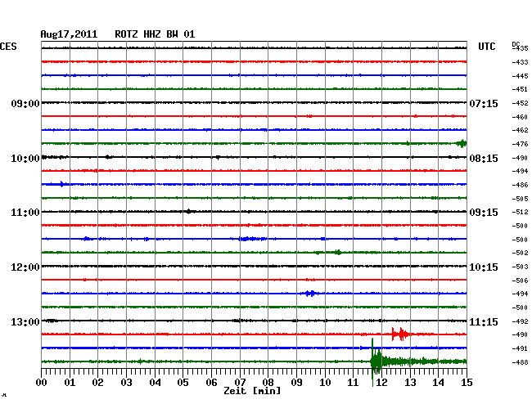Select the DC offset value -502

pyautogui.click(x=520, y=253)
